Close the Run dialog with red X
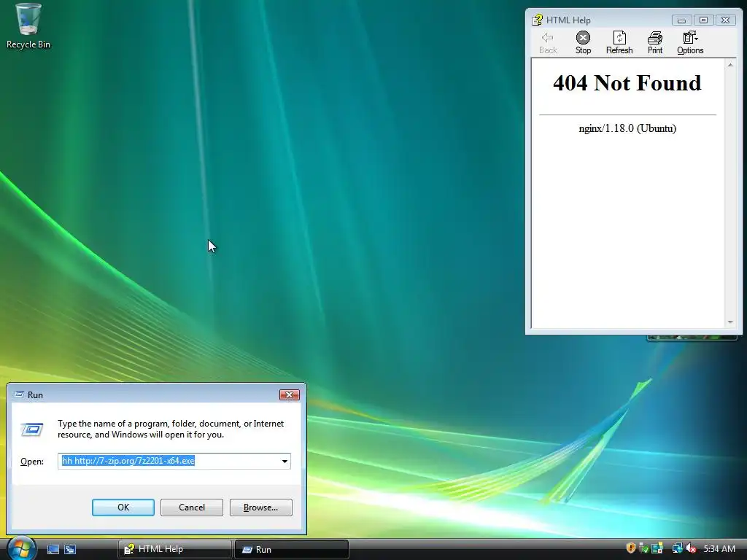This screenshot has width=747, height=560. click(x=289, y=394)
